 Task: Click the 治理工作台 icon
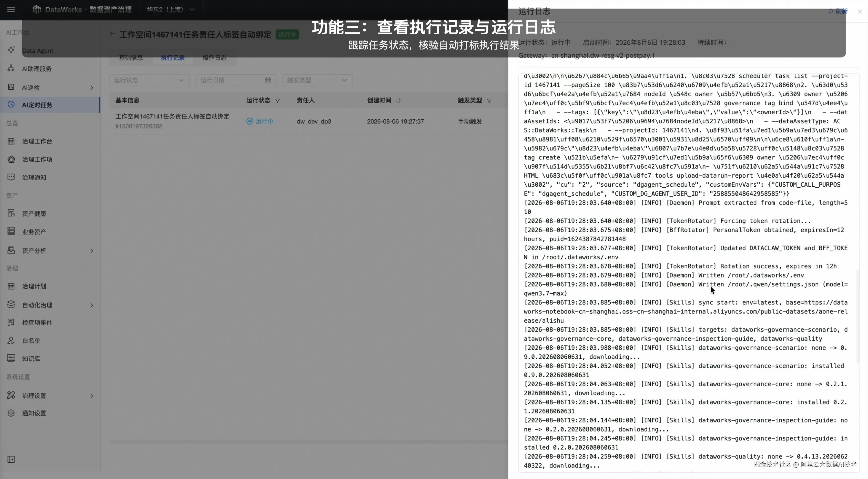point(11,141)
